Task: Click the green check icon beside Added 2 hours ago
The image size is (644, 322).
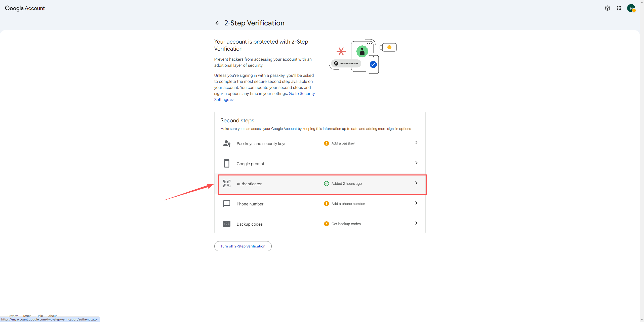Action: click(327, 184)
